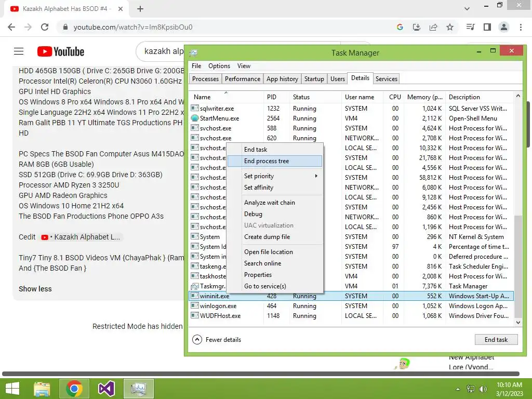Go to the YouTube home logo

pos(61,51)
